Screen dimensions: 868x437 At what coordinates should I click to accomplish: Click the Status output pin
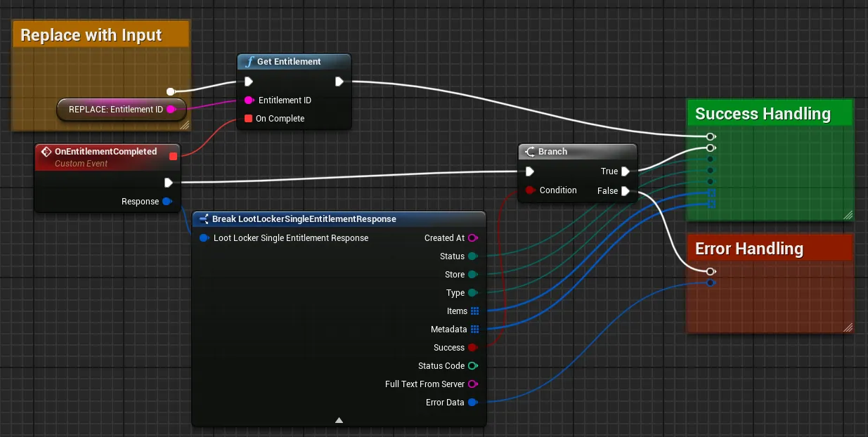point(473,256)
